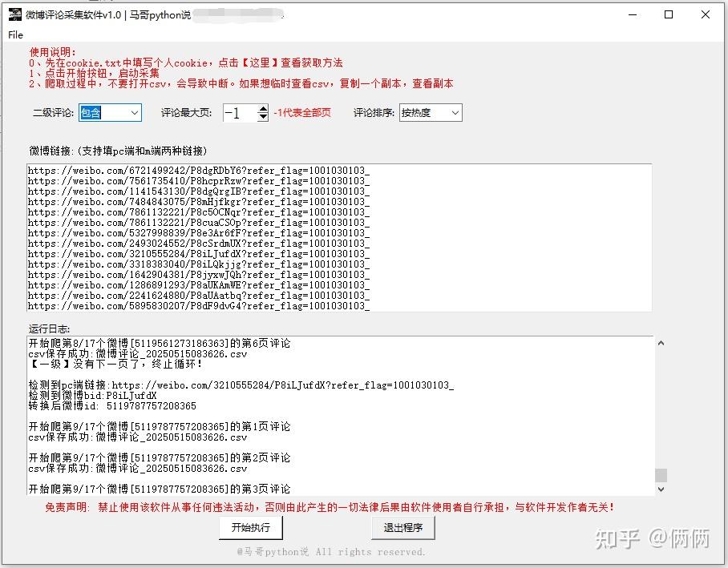Image resolution: width=728 pixels, height=568 pixels.
Task: Click the link line containing 1286891293/P8aUKAmWE
Action: pyautogui.click(x=199, y=285)
